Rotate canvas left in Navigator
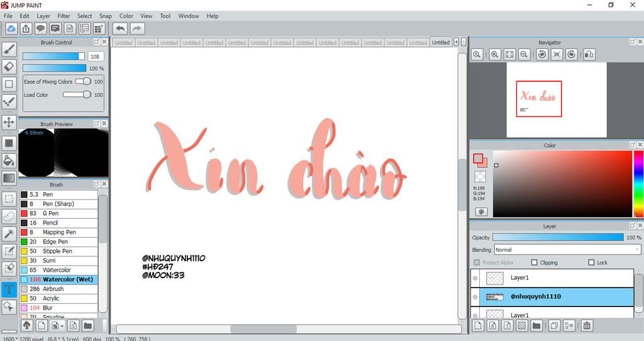 (x=542, y=54)
